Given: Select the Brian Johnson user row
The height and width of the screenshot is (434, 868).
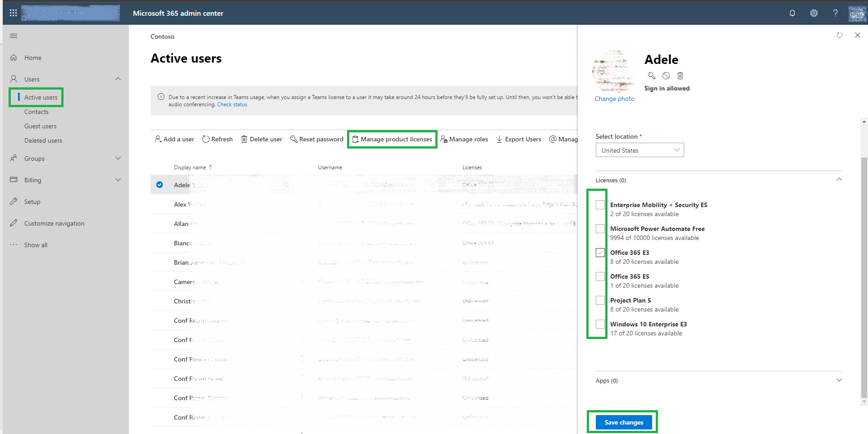Looking at the screenshot, I should [x=364, y=262].
